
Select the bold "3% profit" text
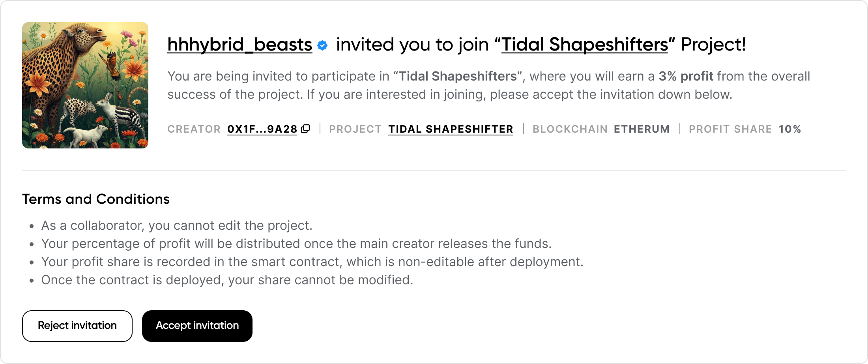tap(686, 76)
